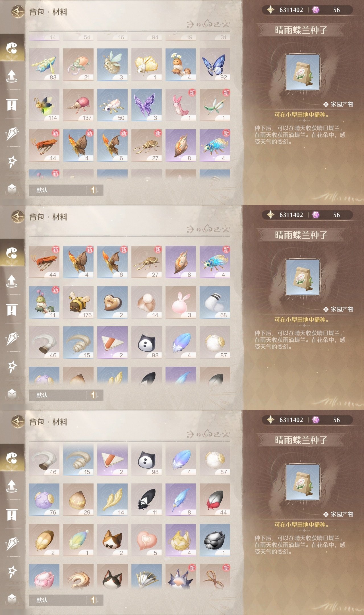Select the bumblebee item with count 176
Screen dimensions: 364x615
click(x=78, y=302)
